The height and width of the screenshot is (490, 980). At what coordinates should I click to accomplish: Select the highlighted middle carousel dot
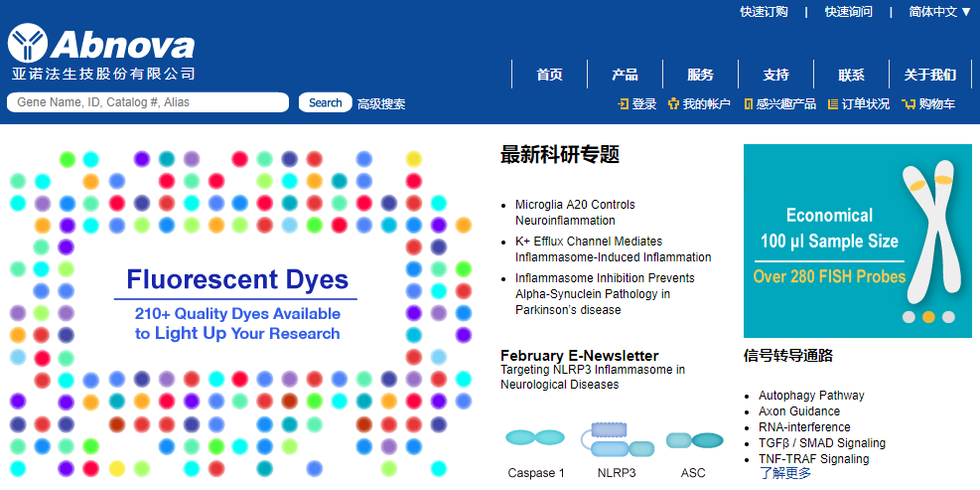[x=928, y=317]
